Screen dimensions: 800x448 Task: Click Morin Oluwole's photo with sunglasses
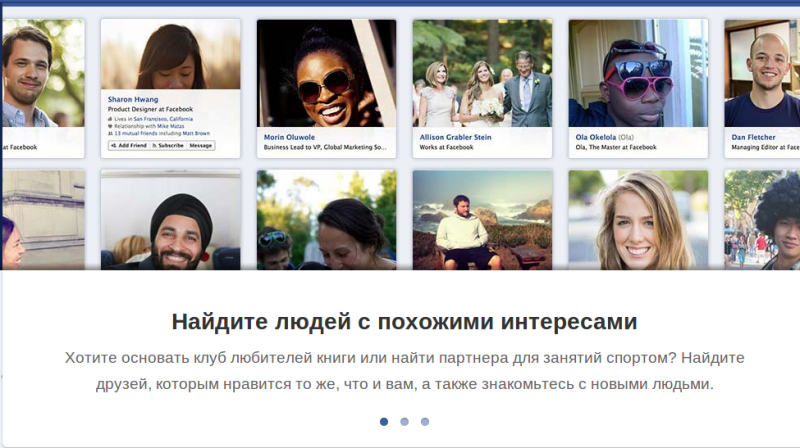coord(327,73)
